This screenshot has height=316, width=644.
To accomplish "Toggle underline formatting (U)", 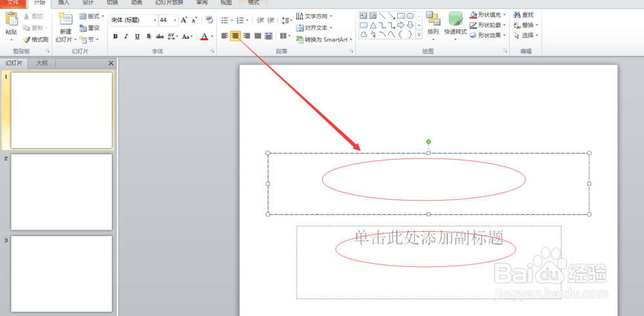I will point(137,36).
